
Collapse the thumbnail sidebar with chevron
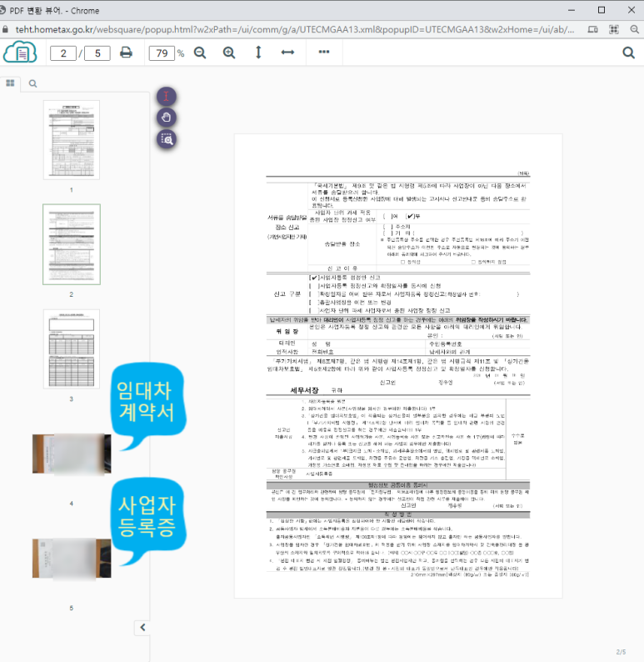(142, 627)
